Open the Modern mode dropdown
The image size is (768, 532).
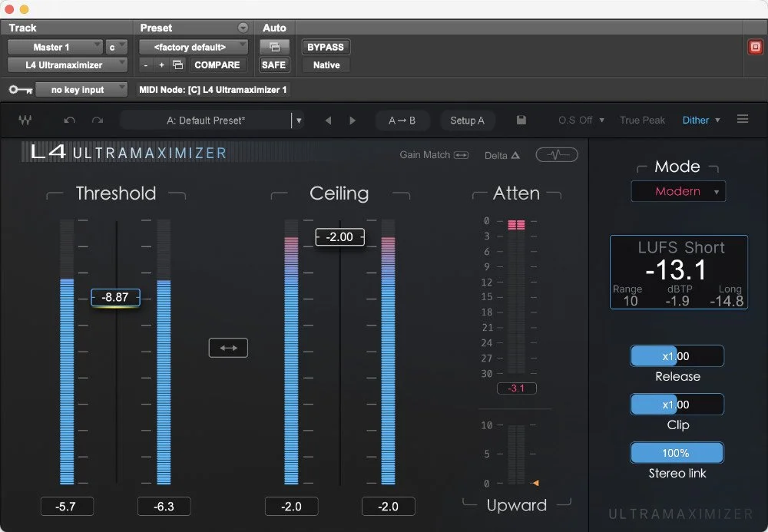[678, 191]
